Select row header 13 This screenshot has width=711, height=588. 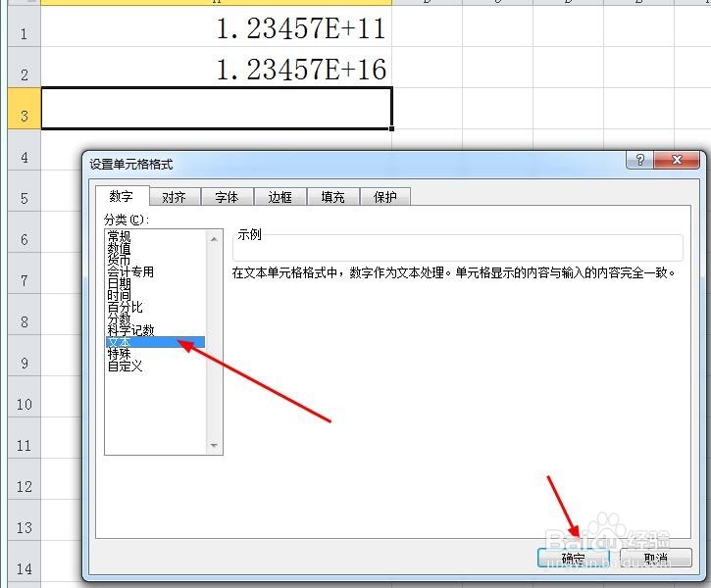25,520
